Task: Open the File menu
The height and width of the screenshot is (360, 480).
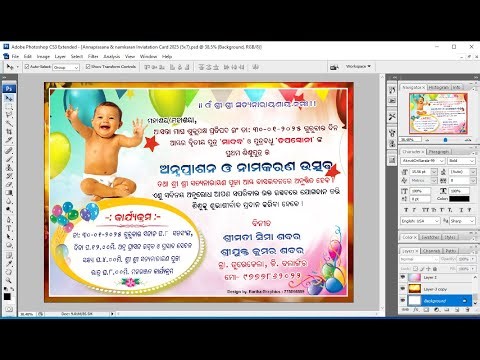Action: (15, 57)
